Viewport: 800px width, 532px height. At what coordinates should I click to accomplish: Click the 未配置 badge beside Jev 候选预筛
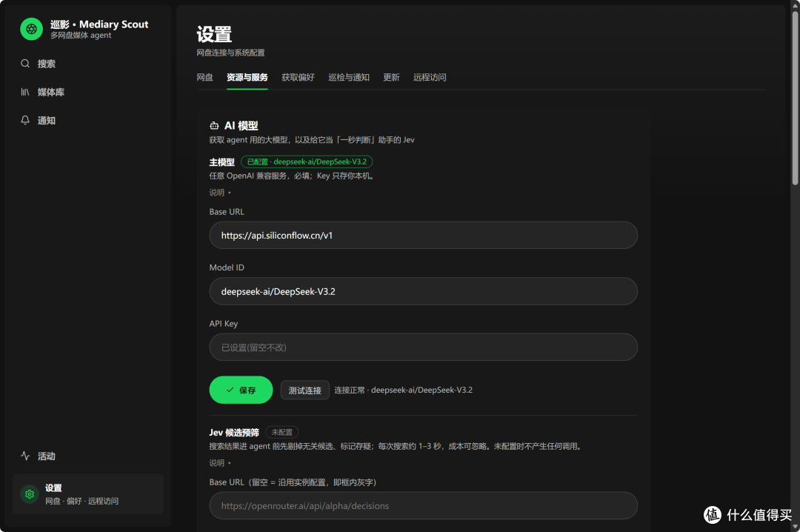281,433
